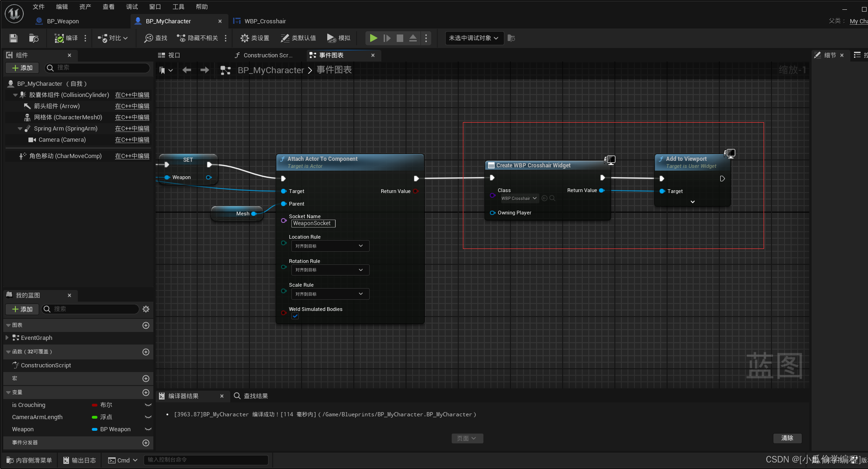
Task: Add event dispatcher with 事件分发器 plus icon
Action: coord(146,443)
